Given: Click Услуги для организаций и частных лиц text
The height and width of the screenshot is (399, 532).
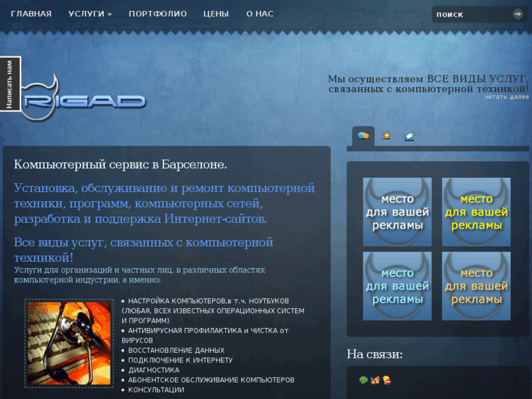Looking at the screenshot, I should 140,275.
